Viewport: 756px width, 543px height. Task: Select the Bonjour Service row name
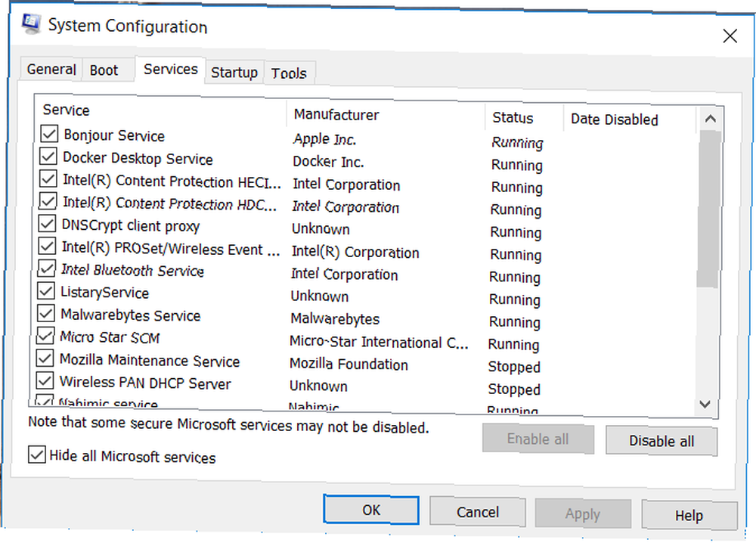(114, 135)
